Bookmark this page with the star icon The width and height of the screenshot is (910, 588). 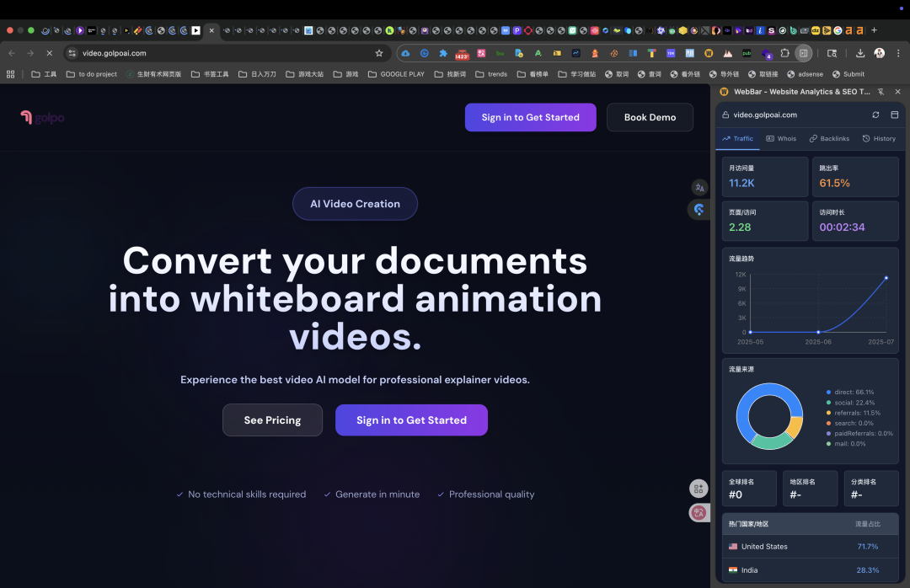[x=379, y=53]
